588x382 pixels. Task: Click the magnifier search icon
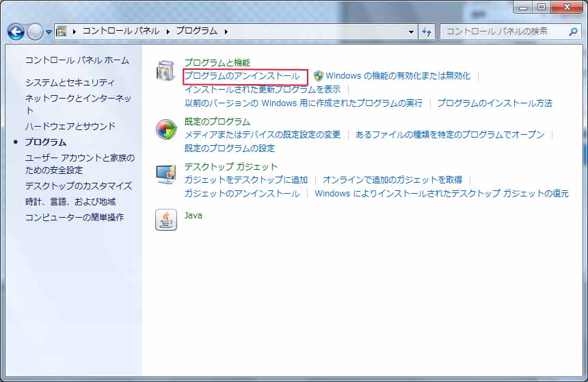(x=573, y=32)
